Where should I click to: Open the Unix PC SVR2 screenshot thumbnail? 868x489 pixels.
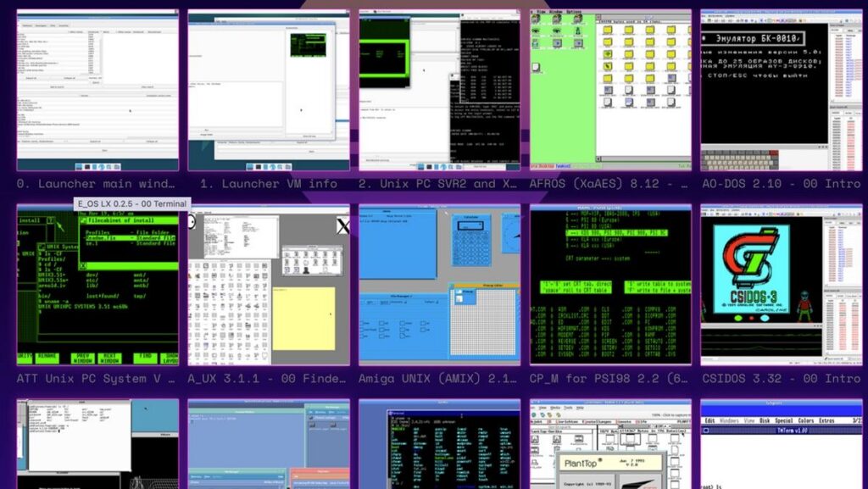point(440,90)
